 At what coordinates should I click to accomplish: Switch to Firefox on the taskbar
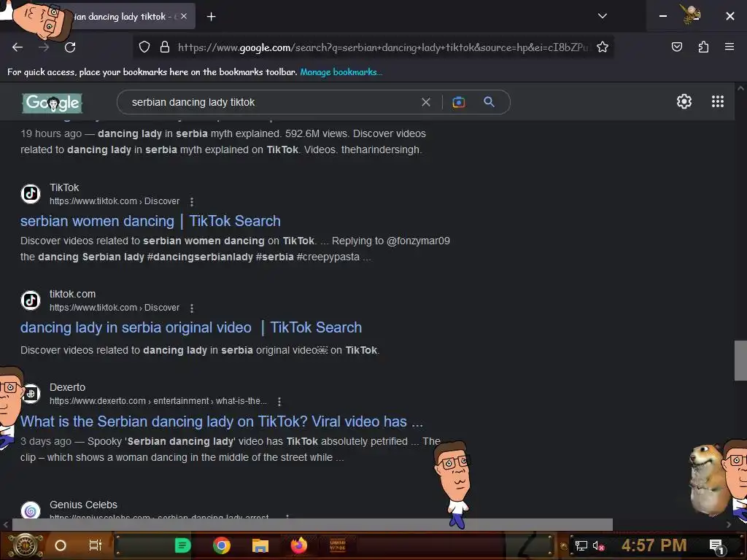tap(299, 545)
